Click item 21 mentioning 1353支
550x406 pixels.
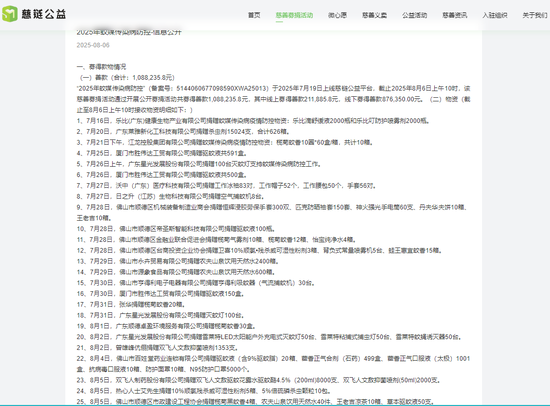157,348
